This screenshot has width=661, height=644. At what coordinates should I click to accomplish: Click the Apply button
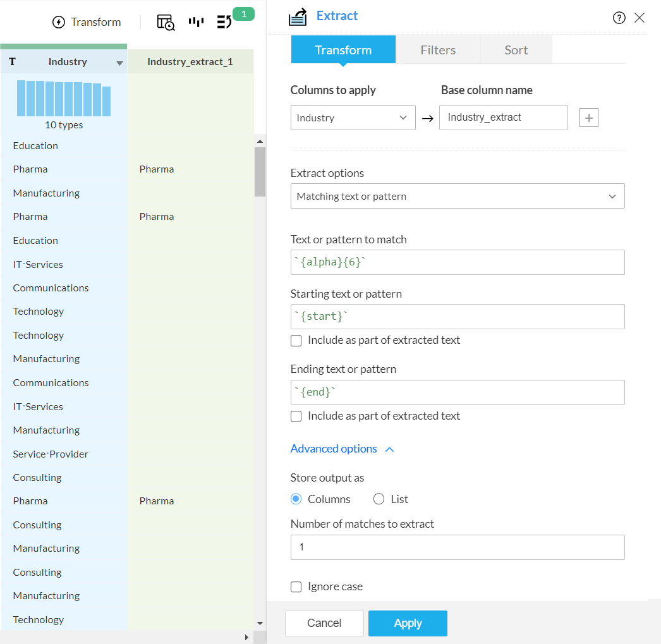pyautogui.click(x=408, y=623)
